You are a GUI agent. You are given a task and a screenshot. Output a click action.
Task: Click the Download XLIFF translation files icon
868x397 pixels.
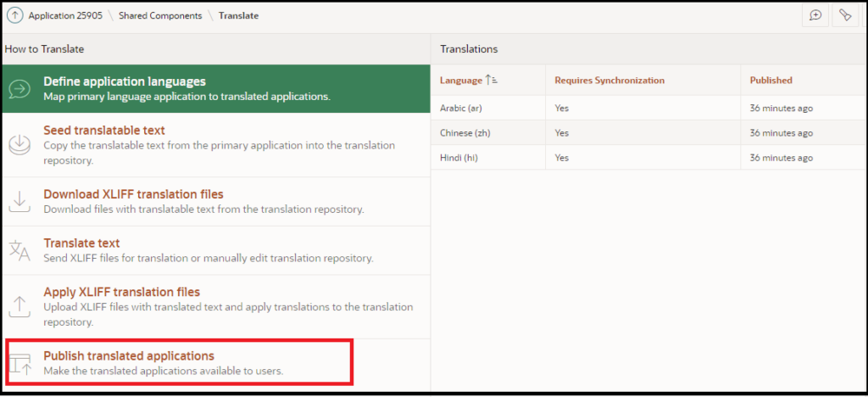(x=19, y=201)
